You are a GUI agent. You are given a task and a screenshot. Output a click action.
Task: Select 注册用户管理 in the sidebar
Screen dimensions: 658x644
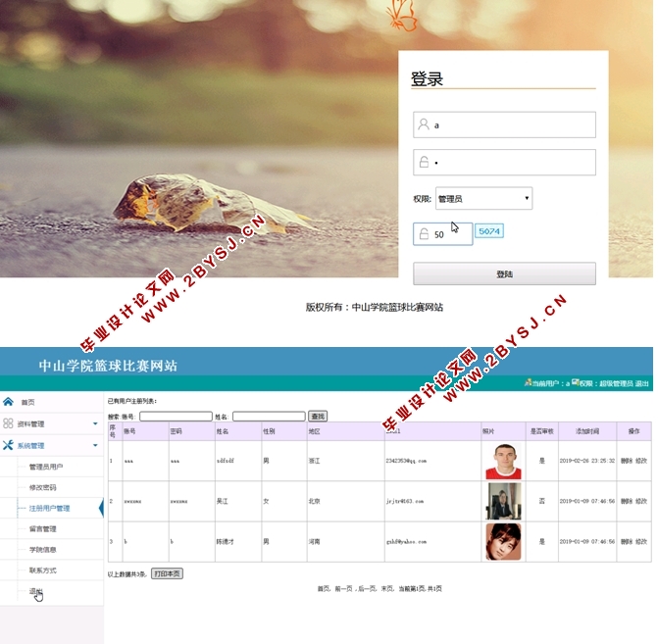pyautogui.click(x=49, y=508)
